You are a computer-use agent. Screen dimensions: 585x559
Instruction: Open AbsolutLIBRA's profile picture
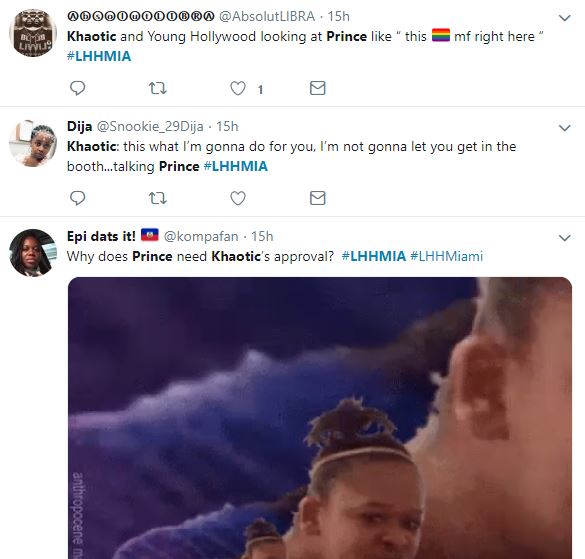pos(33,33)
